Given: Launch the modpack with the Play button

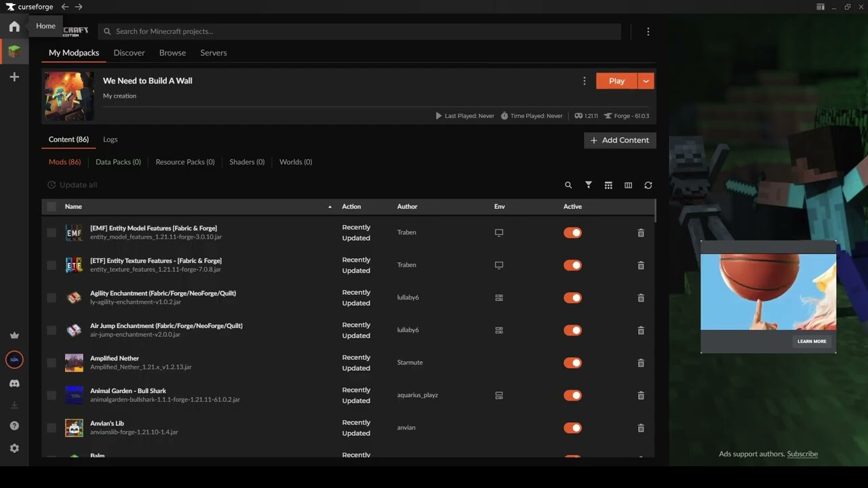Looking at the screenshot, I should (616, 81).
